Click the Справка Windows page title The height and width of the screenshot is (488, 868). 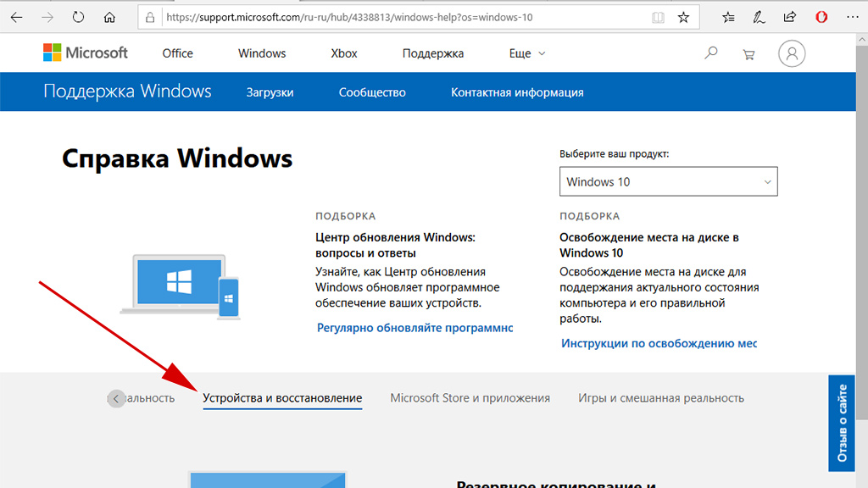point(177,158)
